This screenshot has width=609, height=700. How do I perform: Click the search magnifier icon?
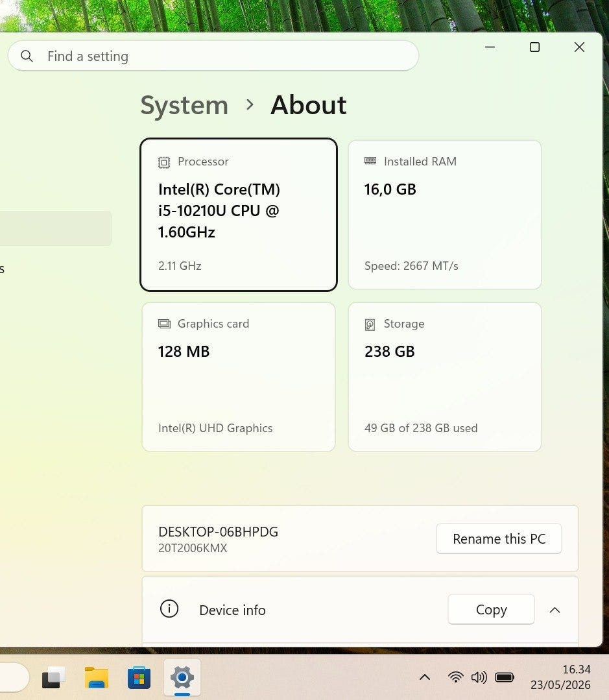pos(27,56)
